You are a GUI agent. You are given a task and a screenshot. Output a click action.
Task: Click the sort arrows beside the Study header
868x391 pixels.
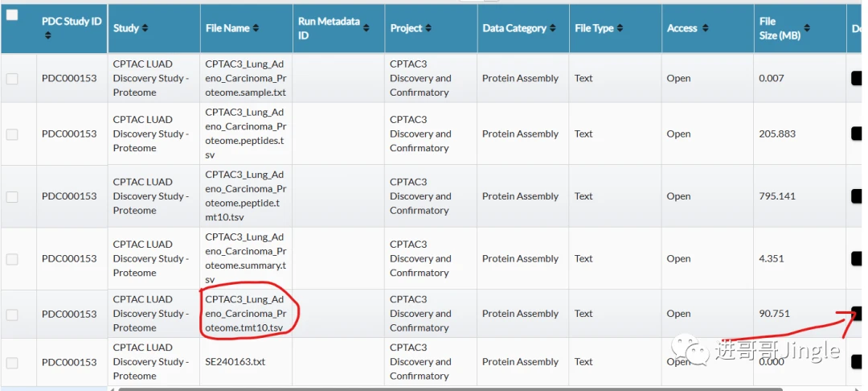pos(145,29)
